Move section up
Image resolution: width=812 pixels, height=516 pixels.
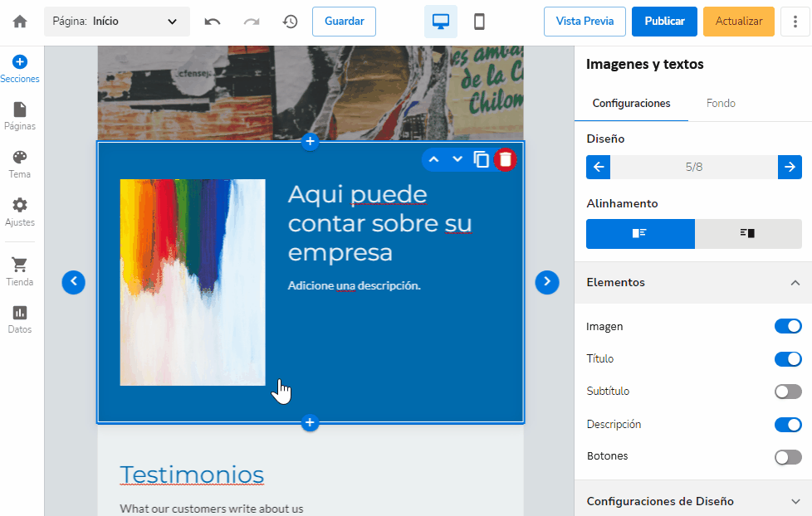tap(434, 159)
